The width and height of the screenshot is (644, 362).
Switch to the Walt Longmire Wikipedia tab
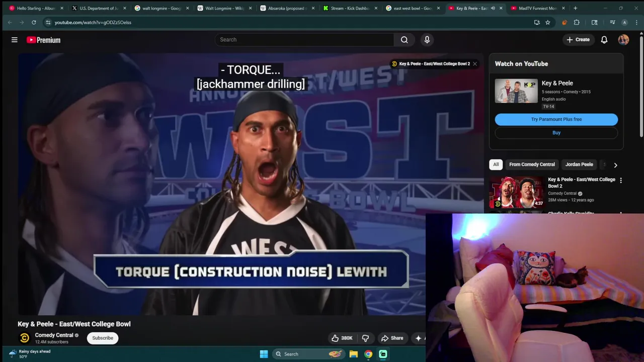(224, 8)
